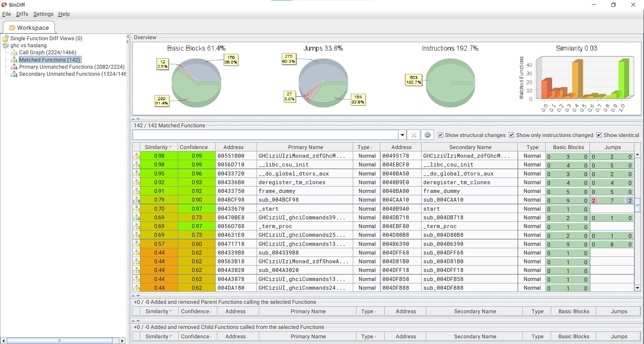Click the 0.79 similarity cell
644x344 pixels.
(159, 200)
